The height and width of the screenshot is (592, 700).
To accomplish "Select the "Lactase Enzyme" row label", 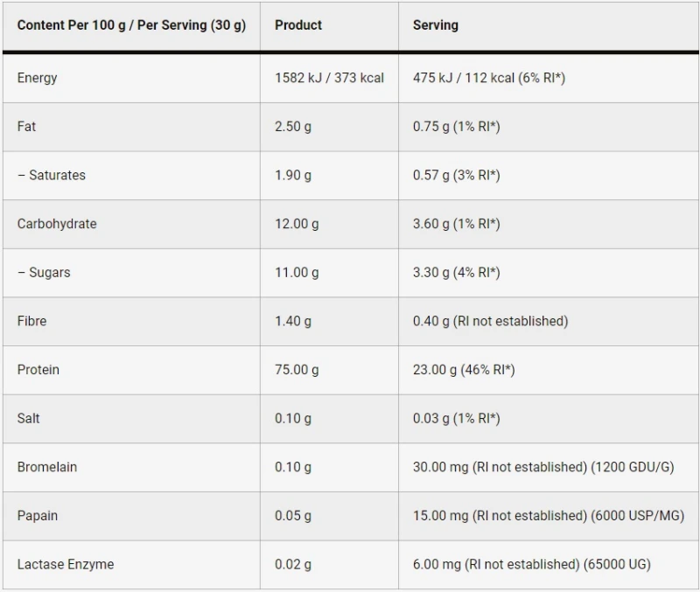I will click(x=66, y=564).
